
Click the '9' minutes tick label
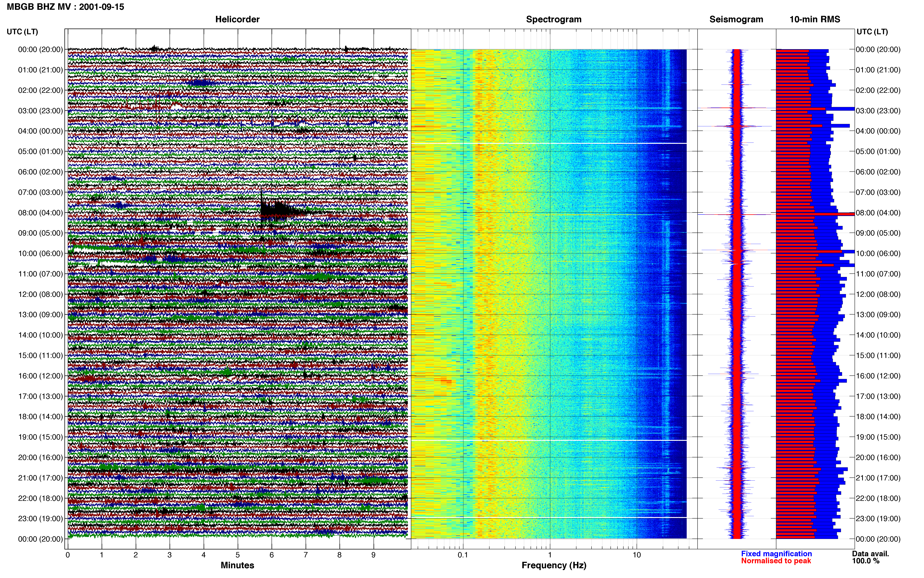373,555
